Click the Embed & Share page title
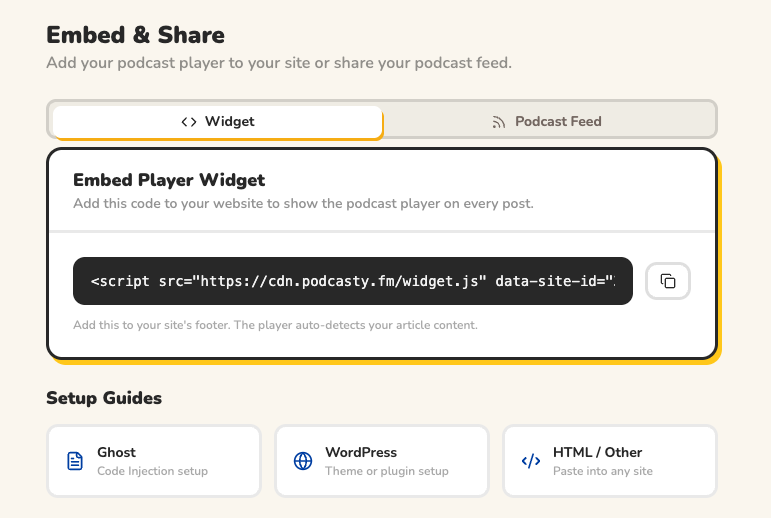The image size is (771, 518). (135, 35)
